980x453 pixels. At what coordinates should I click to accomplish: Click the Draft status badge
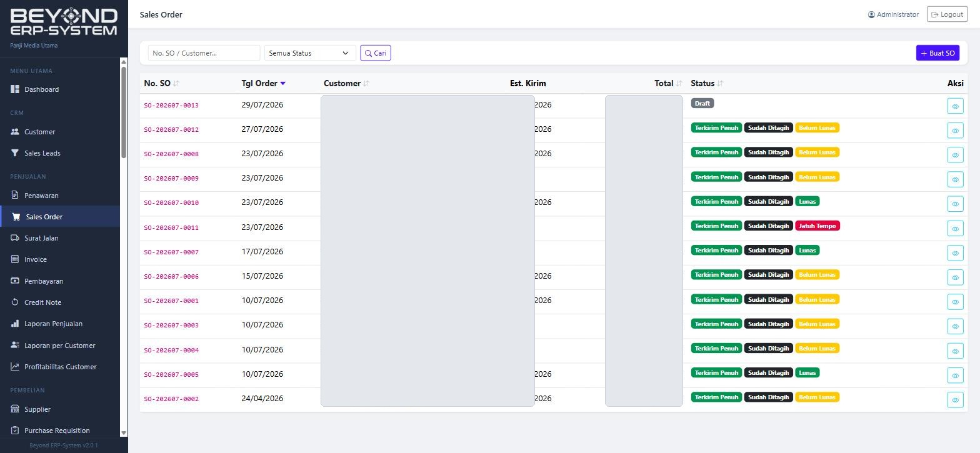[702, 103]
